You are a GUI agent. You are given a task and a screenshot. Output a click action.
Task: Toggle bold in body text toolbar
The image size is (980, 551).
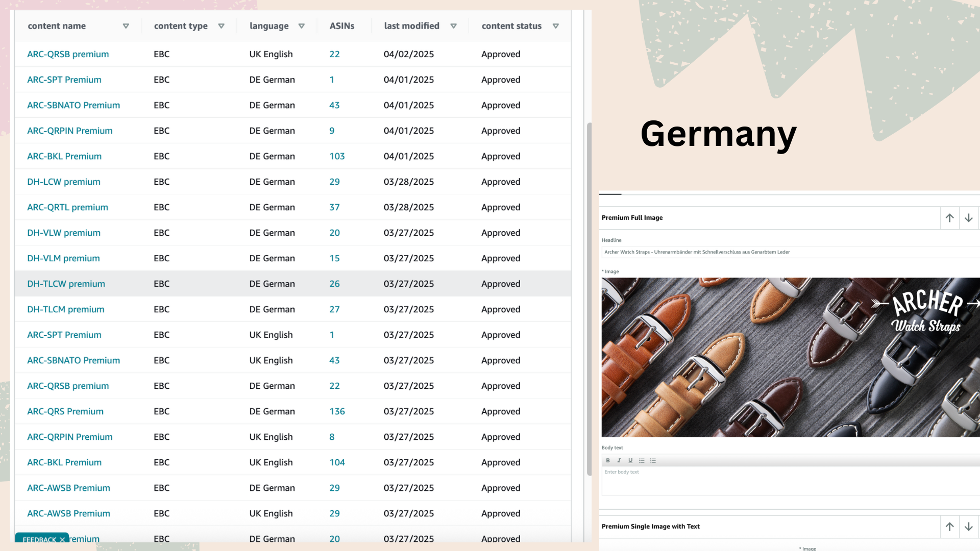[x=608, y=461]
